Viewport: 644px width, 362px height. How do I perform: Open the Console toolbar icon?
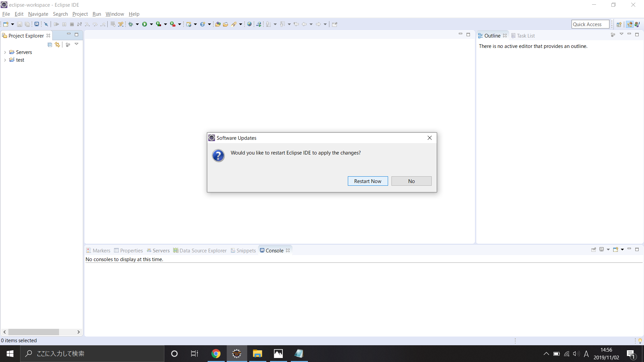tap(37, 24)
